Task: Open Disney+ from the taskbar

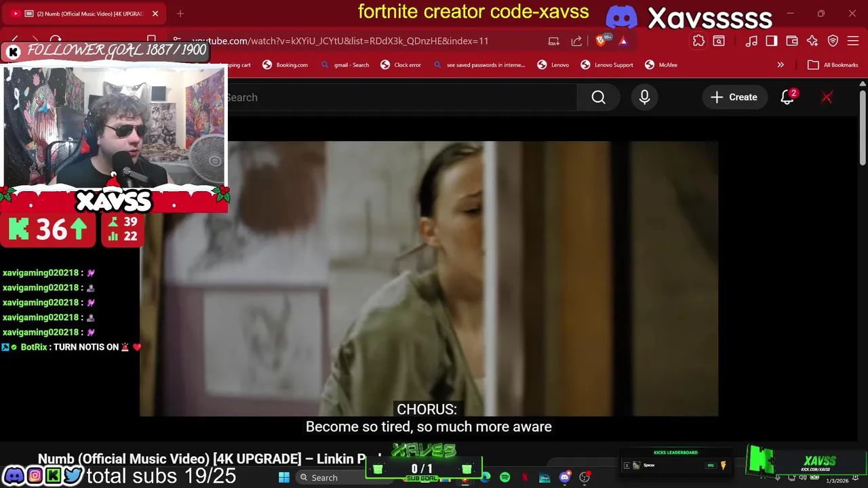Action: pyautogui.click(x=545, y=478)
